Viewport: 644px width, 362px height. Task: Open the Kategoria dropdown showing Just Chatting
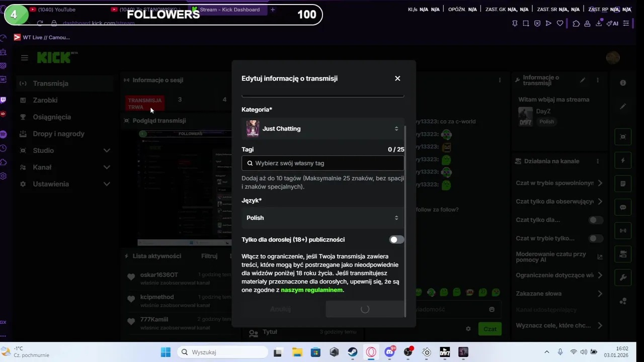pos(323,129)
